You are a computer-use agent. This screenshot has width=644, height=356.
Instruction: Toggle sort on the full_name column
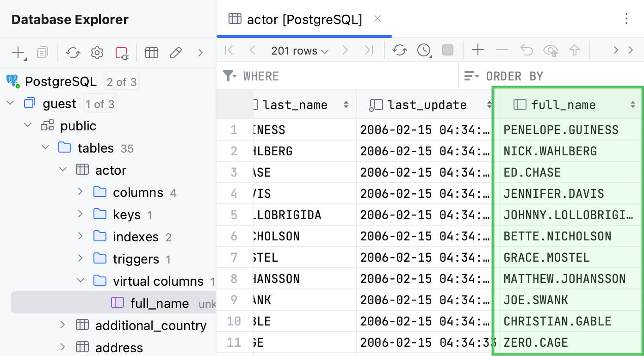coord(632,105)
